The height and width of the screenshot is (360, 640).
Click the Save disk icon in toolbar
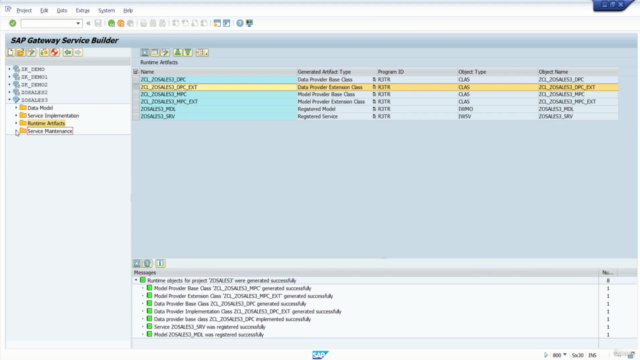click(x=98, y=23)
